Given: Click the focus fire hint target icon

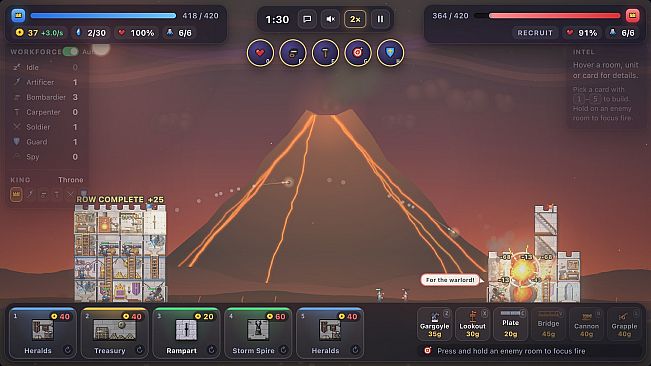Looking at the screenshot, I should (427, 351).
